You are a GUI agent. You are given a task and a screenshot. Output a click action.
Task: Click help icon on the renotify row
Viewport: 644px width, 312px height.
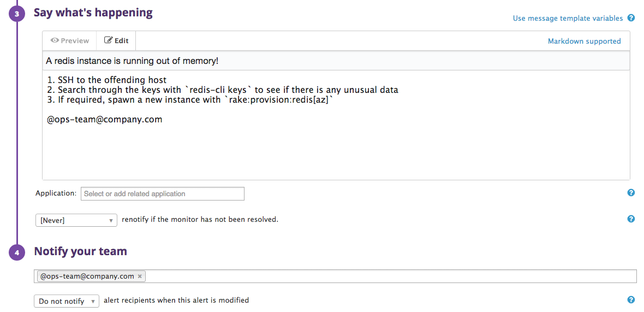631,219
